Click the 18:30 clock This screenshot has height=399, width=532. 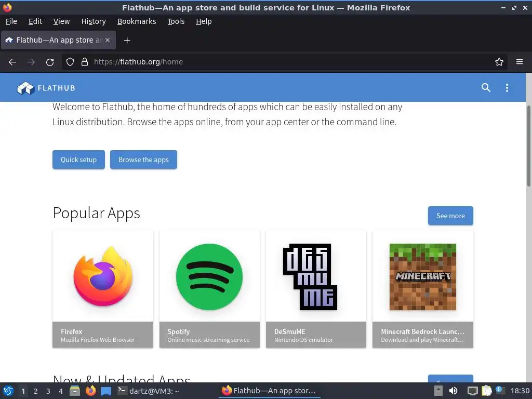[x=520, y=391]
